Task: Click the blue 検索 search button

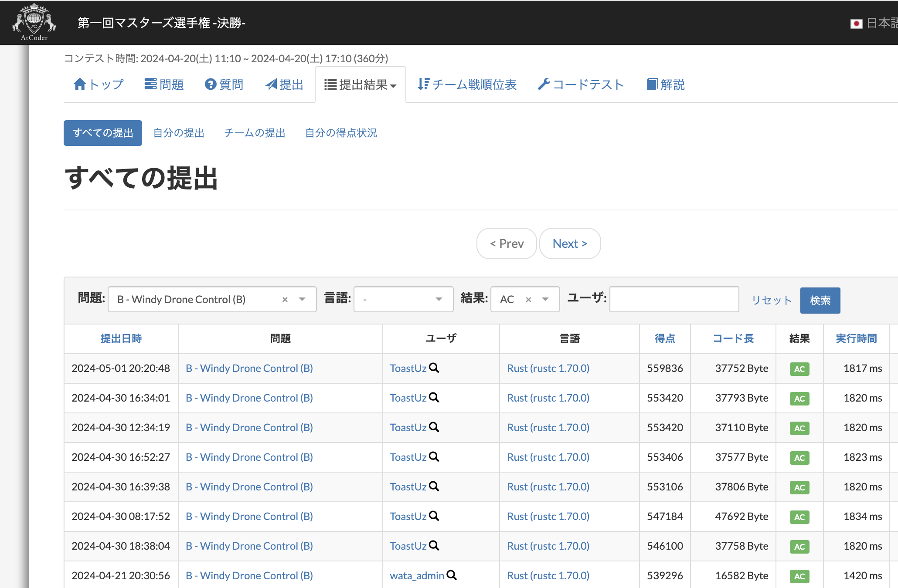Action: pos(820,301)
